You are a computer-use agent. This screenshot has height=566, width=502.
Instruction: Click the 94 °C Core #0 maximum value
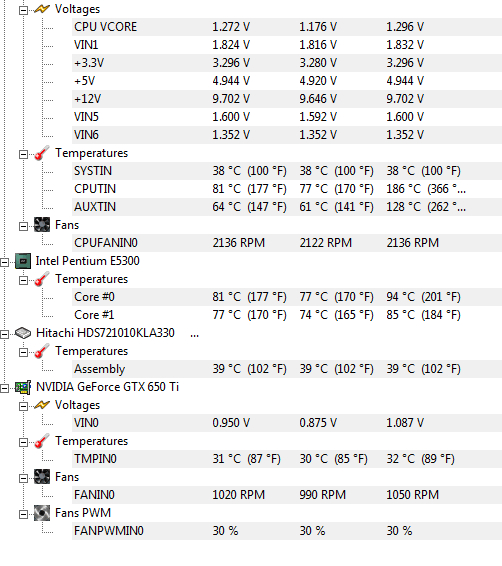(423, 297)
